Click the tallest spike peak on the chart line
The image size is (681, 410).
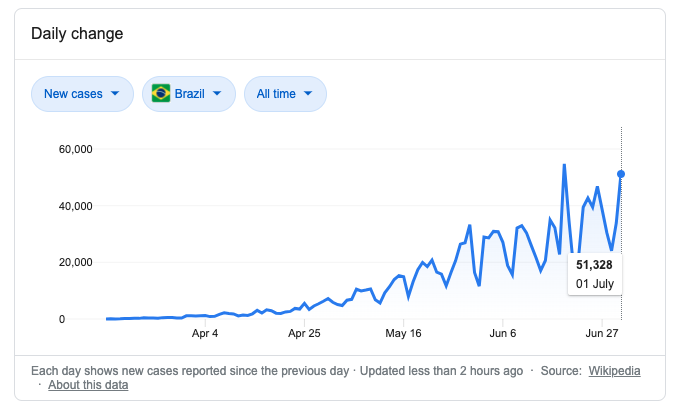(565, 165)
